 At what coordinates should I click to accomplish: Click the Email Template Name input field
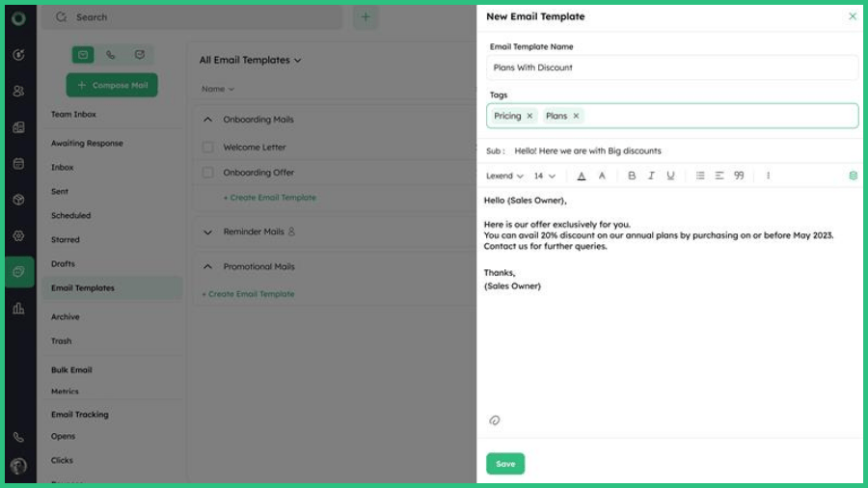coord(671,68)
